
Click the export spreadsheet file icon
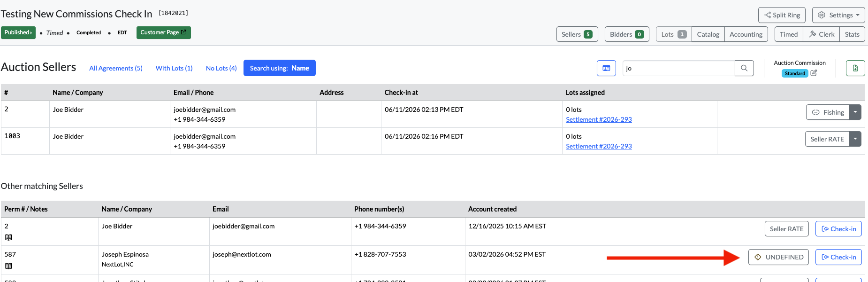855,68
